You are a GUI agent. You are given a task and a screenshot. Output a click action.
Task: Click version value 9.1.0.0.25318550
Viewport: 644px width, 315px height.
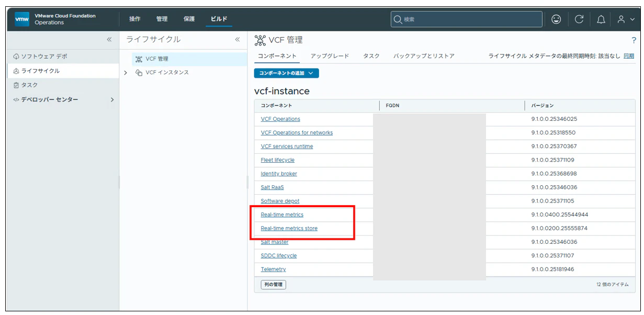tap(553, 133)
